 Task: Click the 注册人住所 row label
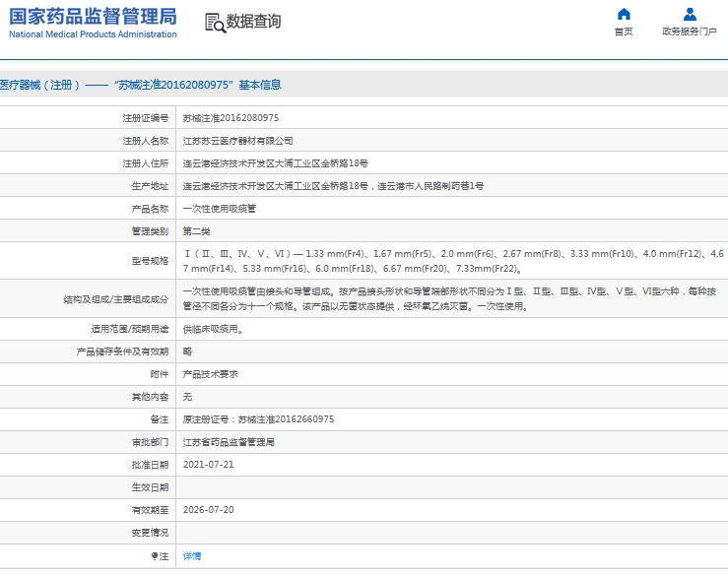point(146,163)
